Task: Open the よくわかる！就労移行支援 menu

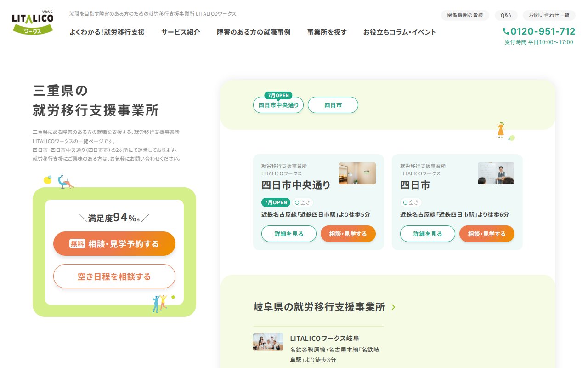Action: (x=107, y=32)
